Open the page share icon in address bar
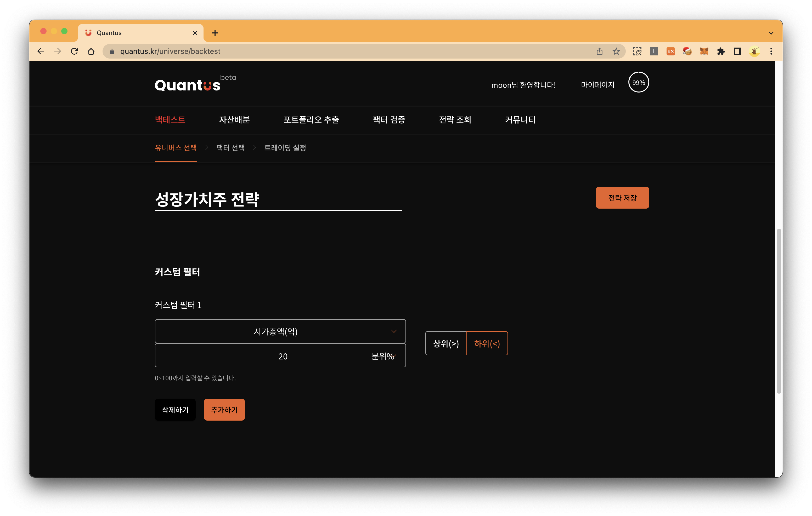812x516 pixels. [600, 51]
